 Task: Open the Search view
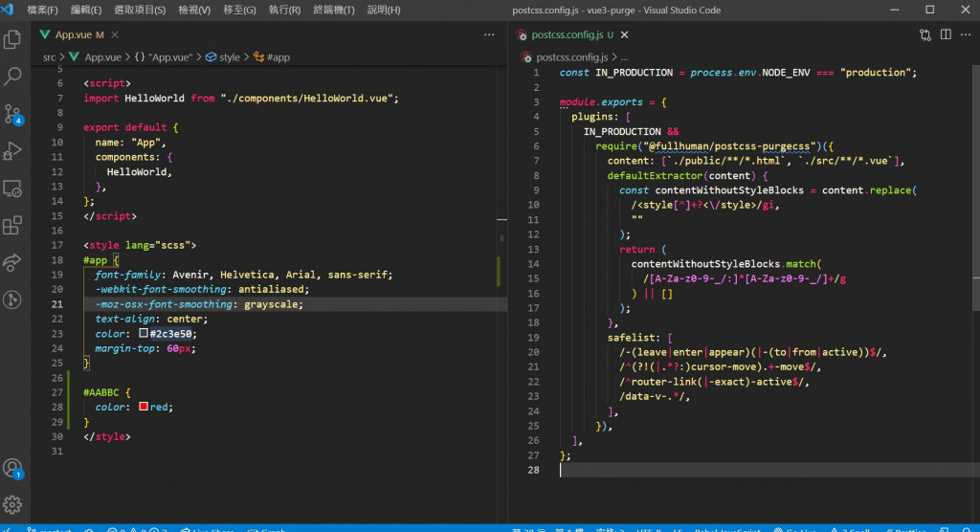click(x=13, y=77)
